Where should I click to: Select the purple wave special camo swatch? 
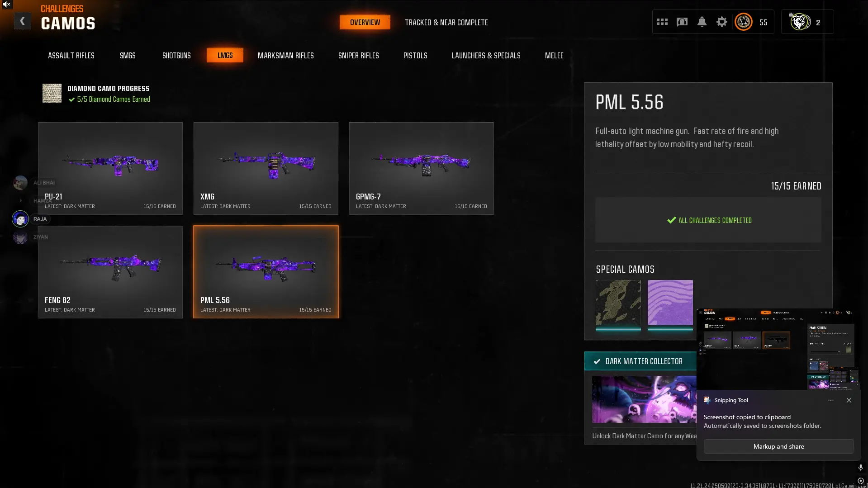670,303
